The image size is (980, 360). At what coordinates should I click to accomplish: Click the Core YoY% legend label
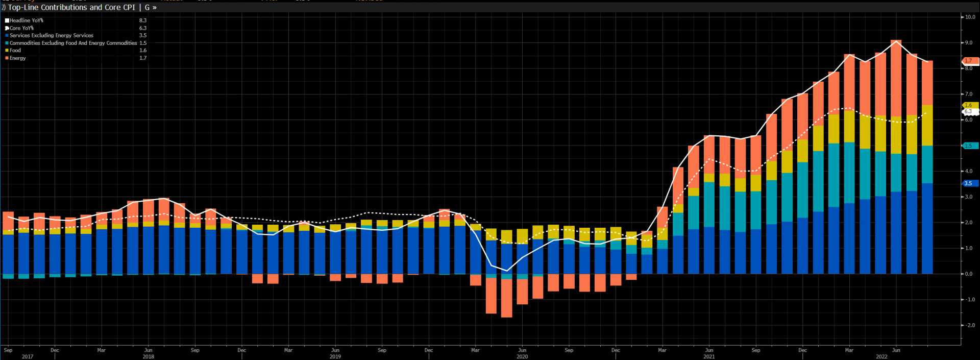point(21,28)
